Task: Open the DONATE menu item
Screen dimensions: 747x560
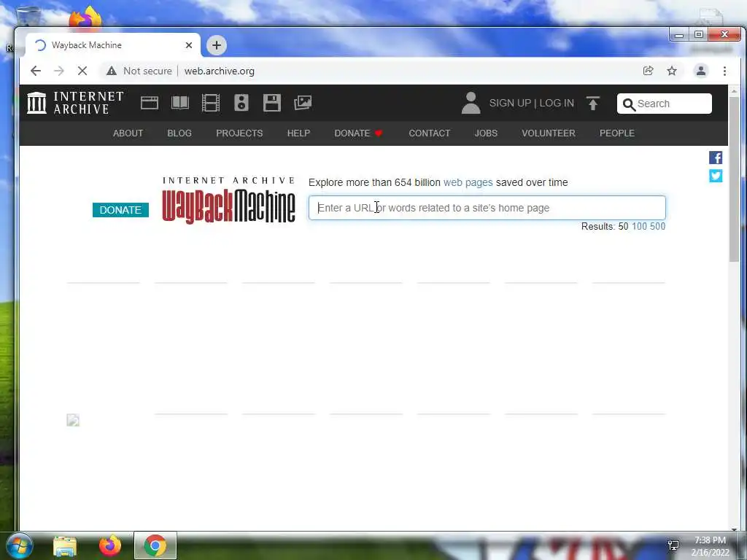Action: [x=358, y=133]
